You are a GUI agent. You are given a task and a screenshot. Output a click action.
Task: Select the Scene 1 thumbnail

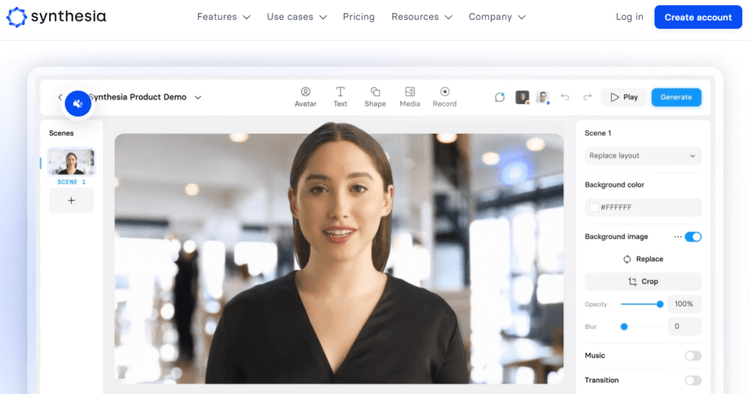click(x=71, y=162)
